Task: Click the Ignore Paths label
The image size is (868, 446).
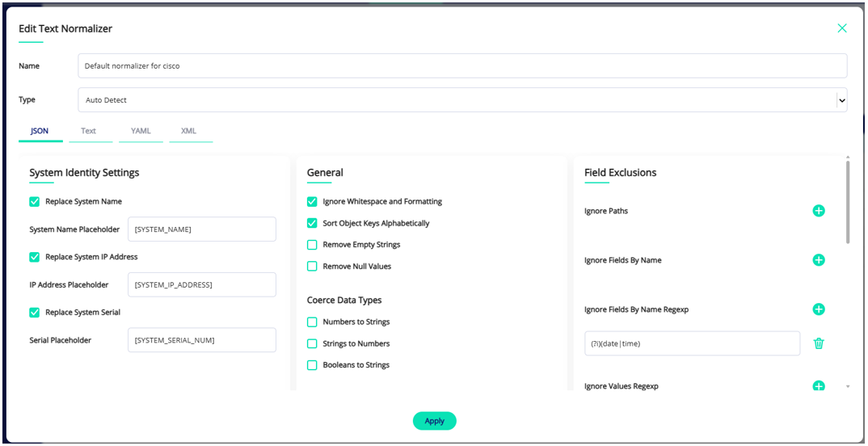Action: [606, 211]
